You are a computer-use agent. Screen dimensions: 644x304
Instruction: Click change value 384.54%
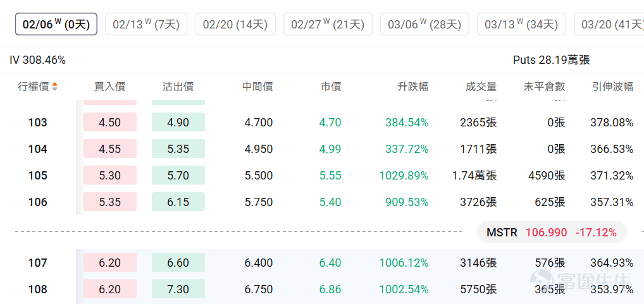pyautogui.click(x=407, y=122)
